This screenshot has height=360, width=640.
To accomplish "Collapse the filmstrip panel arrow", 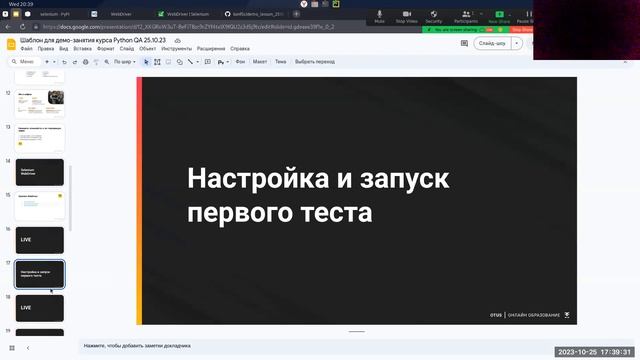I will pos(28,348).
